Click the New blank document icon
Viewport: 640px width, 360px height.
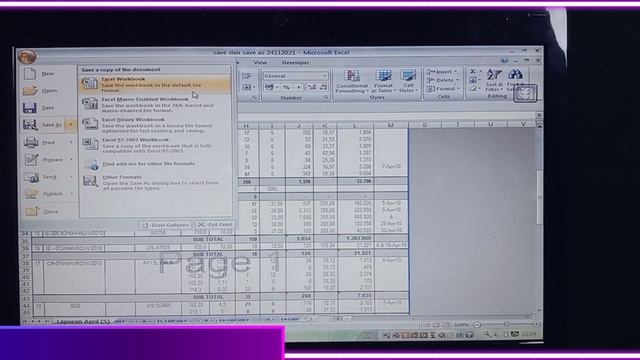[30, 73]
